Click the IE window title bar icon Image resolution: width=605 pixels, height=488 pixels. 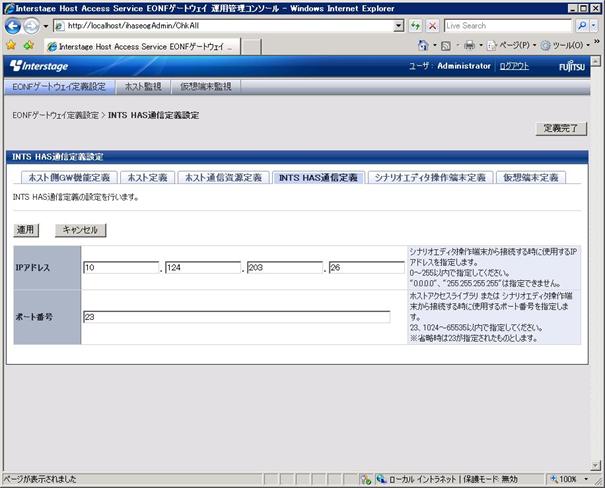point(8,8)
